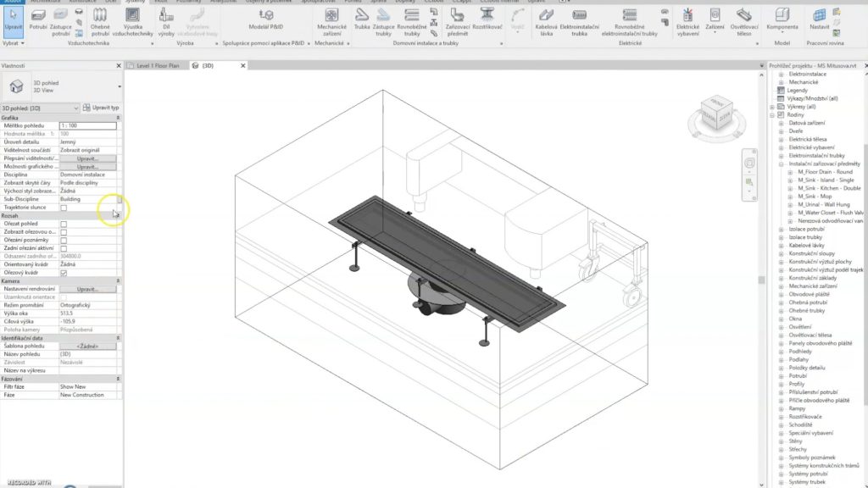
Task: Click the Ohebné potrubí flex duct icon
Action: [x=100, y=19]
